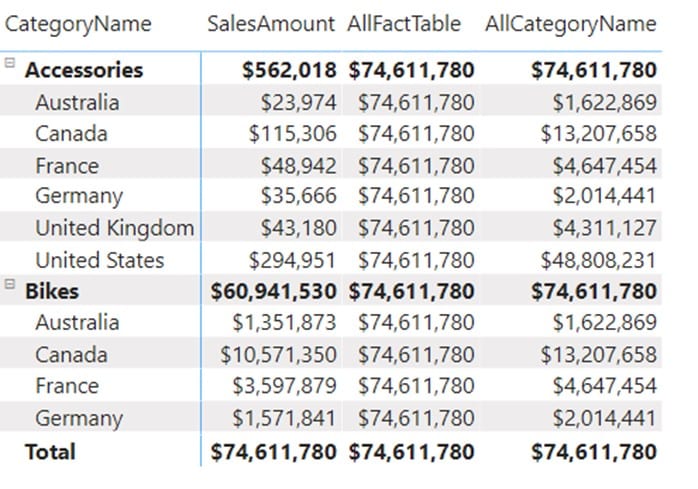Click the AllCategoryName column header
This screenshot has height=489, width=698.
click(x=571, y=24)
